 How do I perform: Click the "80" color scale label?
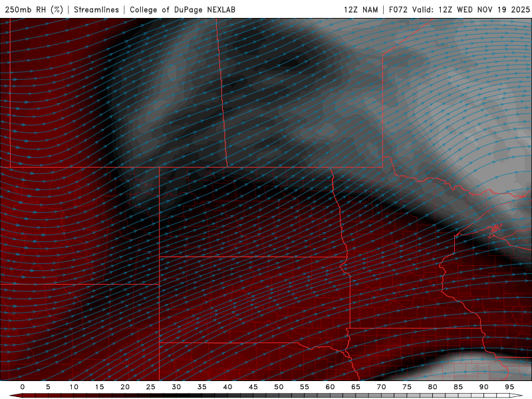[x=432, y=387]
